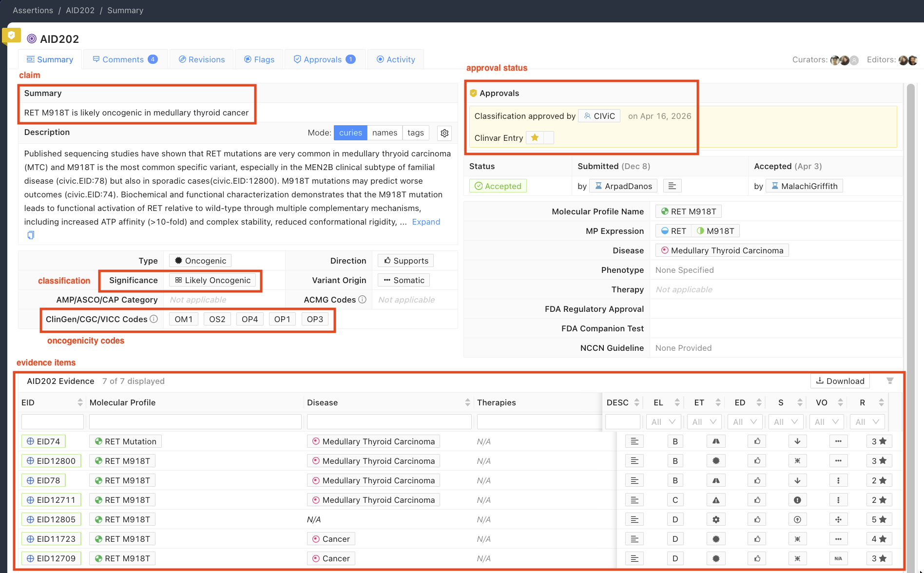Open the S filter dropdown
The width and height of the screenshot is (924, 573).
pyautogui.click(x=786, y=422)
